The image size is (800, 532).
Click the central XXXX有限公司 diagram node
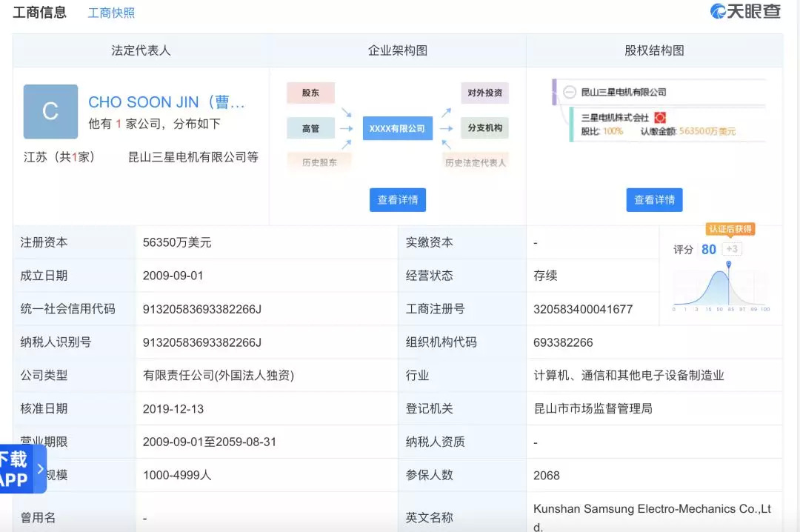(x=397, y=128)
